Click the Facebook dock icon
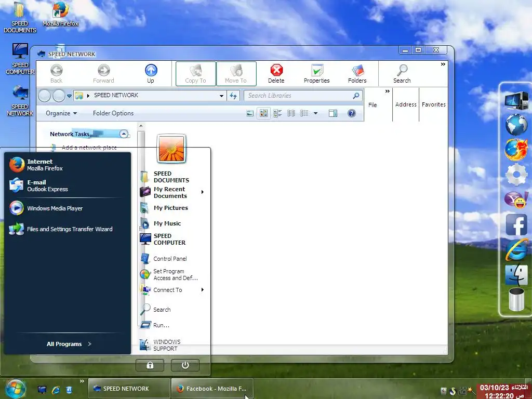Image resolution: width=532 pixels, height=399 pixels. (x=516, y=224)
